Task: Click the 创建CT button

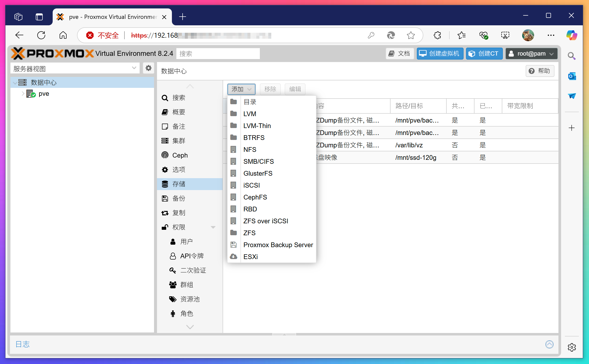Action: (x=484, y=54)
